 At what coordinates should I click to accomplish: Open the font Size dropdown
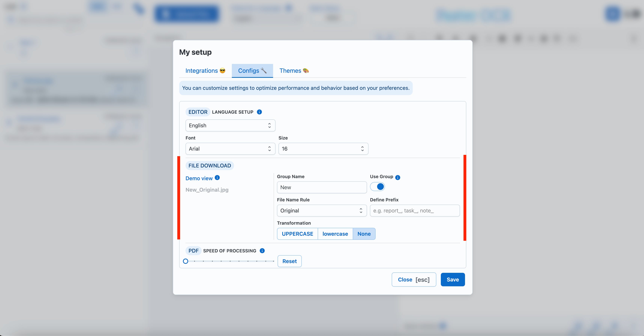323,149
